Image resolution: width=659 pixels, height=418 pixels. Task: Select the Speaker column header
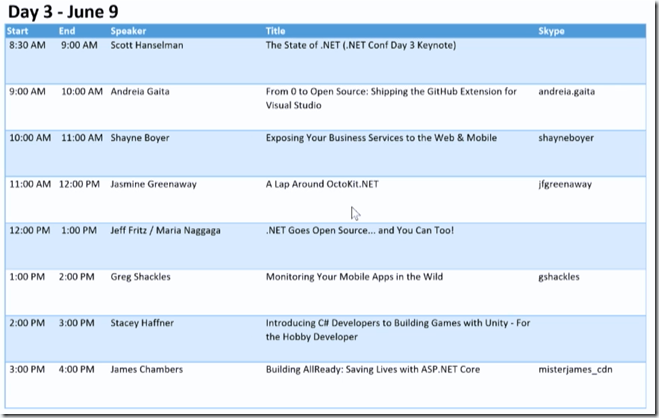[128, 31]
